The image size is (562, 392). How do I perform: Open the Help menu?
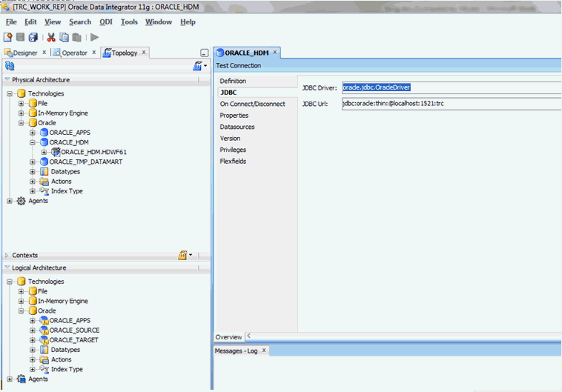click(x=188, y=21)
